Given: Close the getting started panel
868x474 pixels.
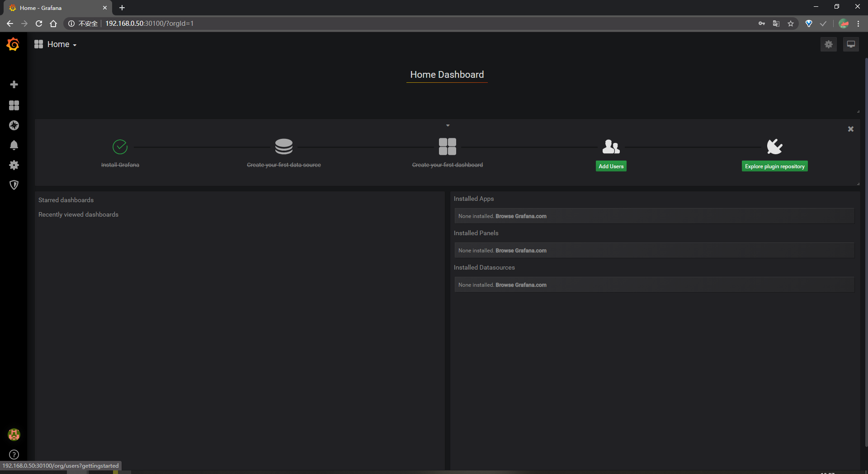Looking at the screenshot, I should pyautogui.click(x=851, y=129).
